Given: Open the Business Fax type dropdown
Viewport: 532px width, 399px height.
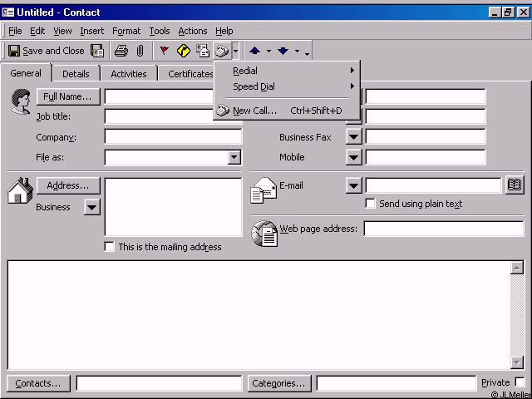Looking at the screenshot, I should 353,137.
